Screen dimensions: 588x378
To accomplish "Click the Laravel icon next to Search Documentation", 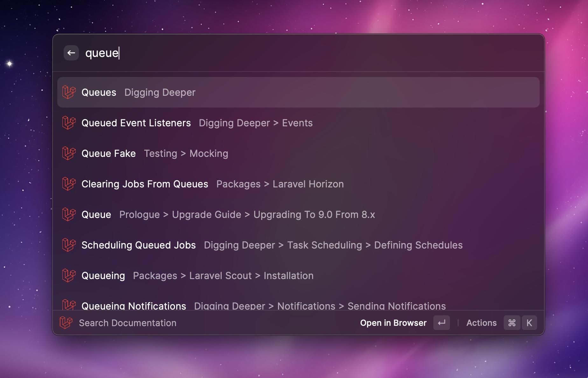I will pos(66,323).
